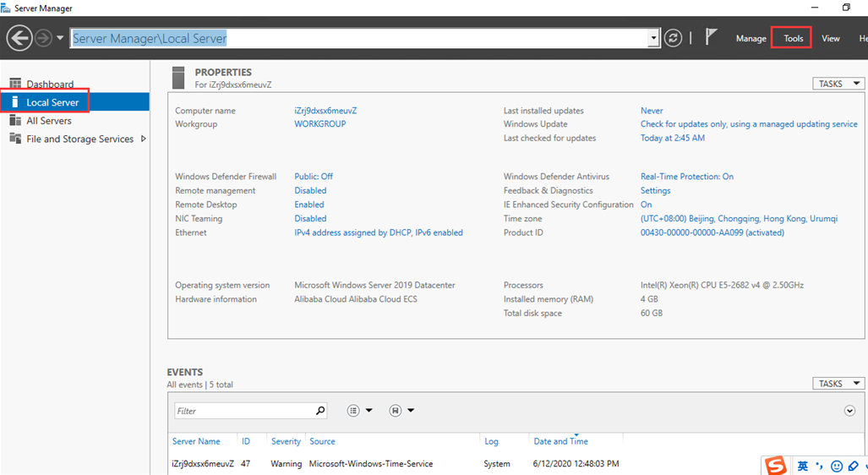
Task: Click Last installed updates Never link
Action: pos(652,110)
